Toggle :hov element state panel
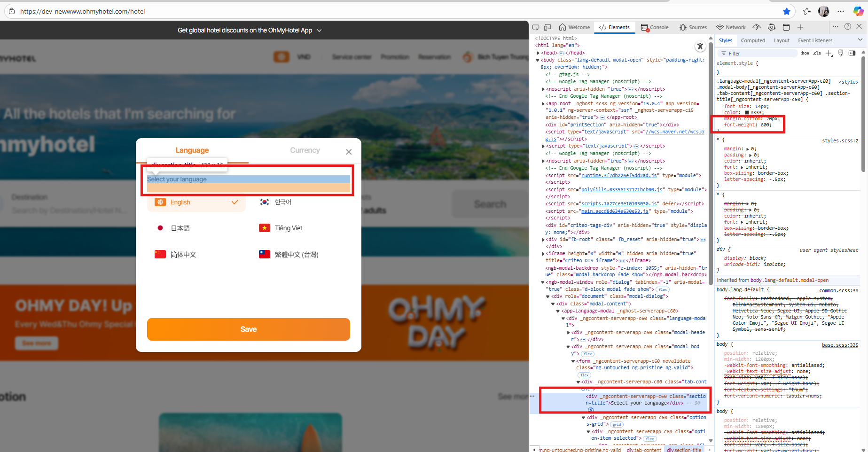The width and height of the screenshot is (868, 452). 805,53
